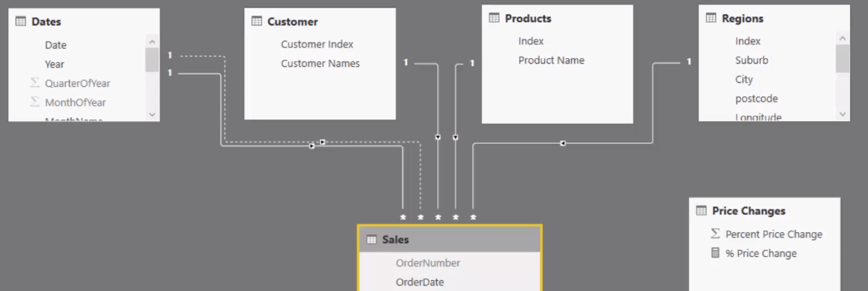Viewport: 868px width, 291px height.
Task: Select the postcode field in Regions
Action: point(756,98)
